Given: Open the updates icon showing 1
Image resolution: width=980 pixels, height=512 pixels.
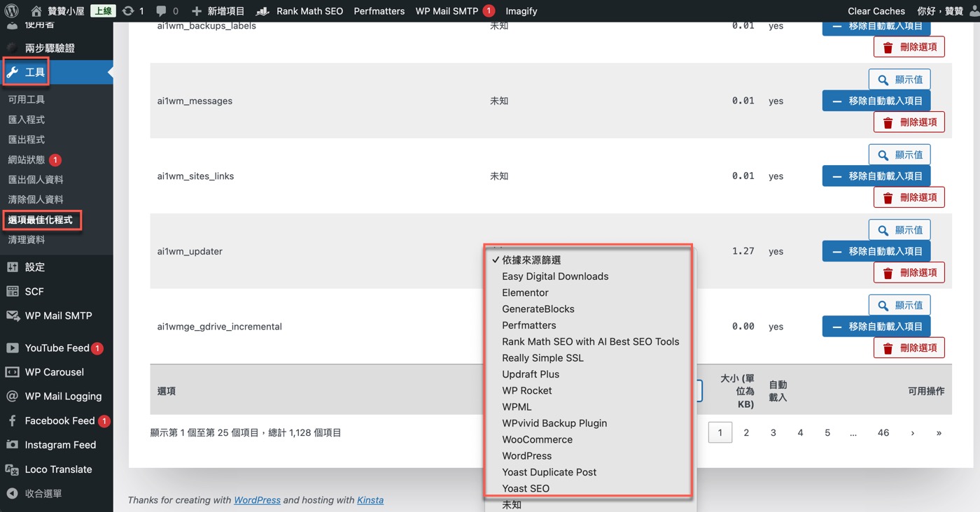Looking at the screenshot, I should point(127,10).
